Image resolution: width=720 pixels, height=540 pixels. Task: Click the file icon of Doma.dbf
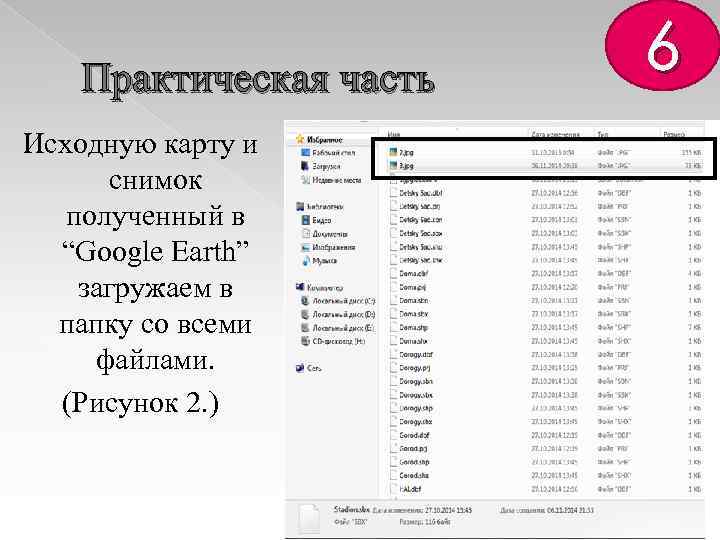tap(393, 274)
